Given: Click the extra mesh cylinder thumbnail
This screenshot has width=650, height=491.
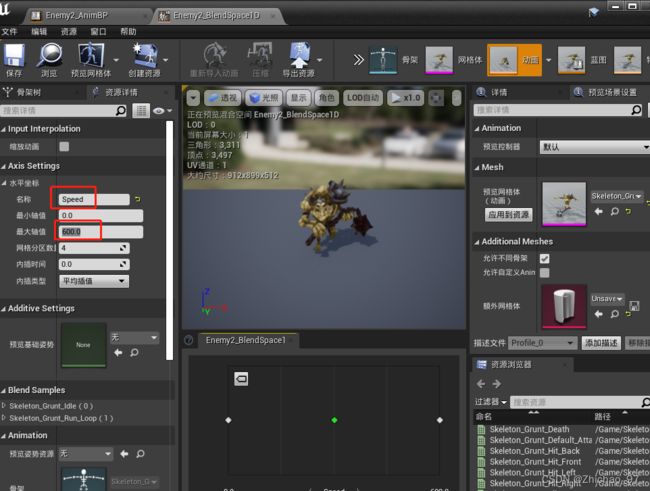Looking at the screenshot, I should click(x=564, y=306).
